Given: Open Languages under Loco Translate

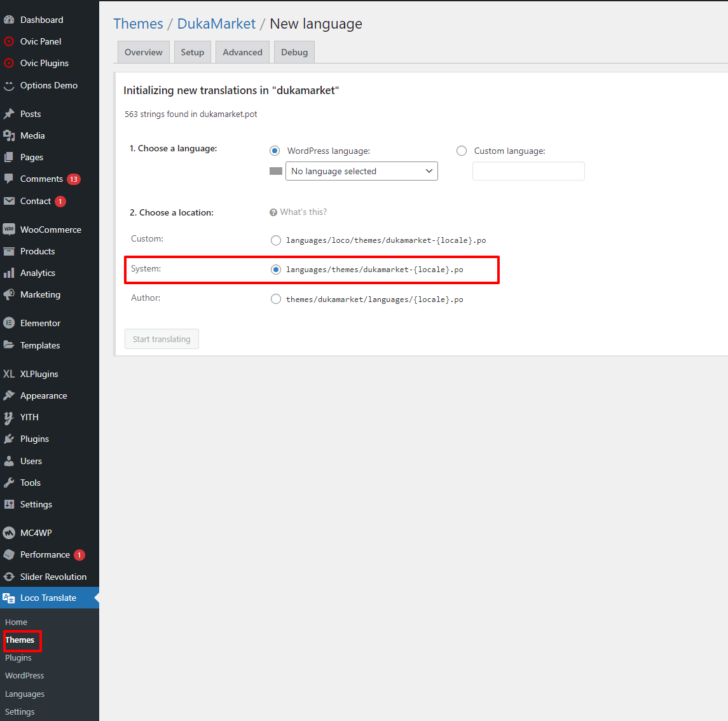Looking at the screenshot, I should pyautogui.click(x=25, y=694).
